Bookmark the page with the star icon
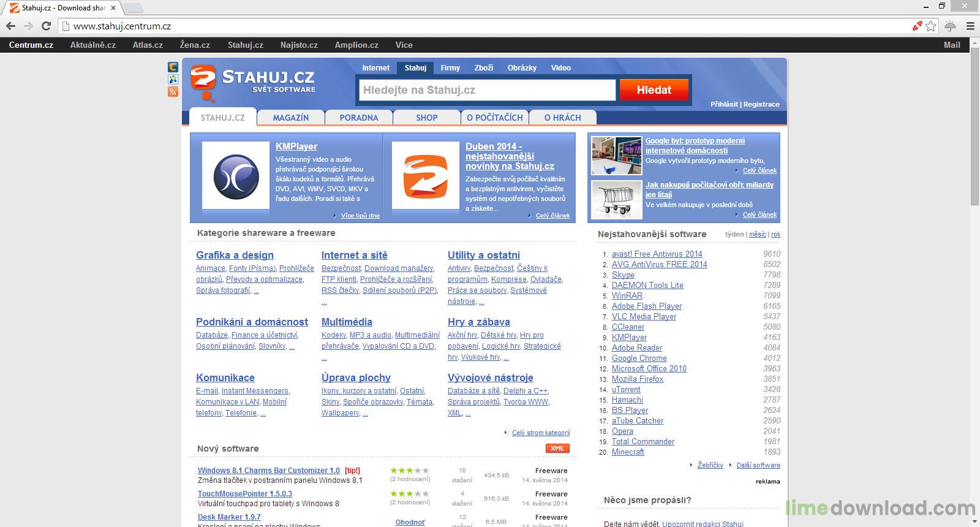 coord(931,26)
